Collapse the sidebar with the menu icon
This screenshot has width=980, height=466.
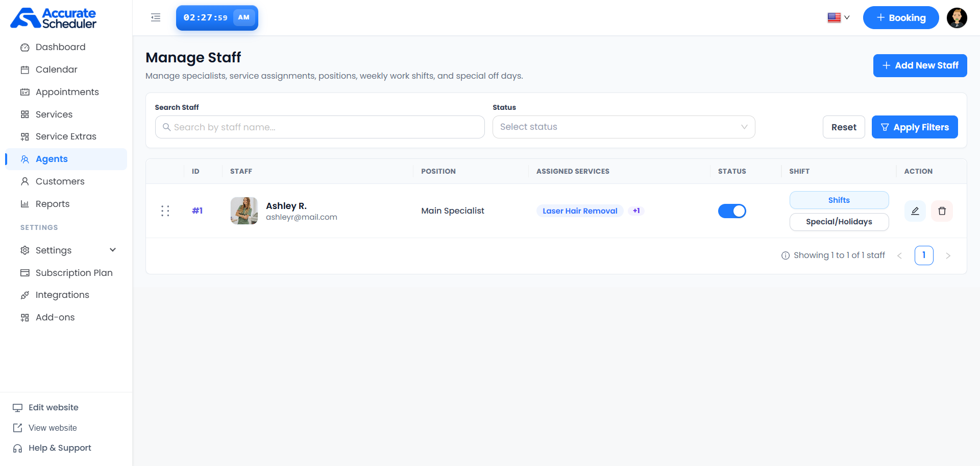pos(156,18)
